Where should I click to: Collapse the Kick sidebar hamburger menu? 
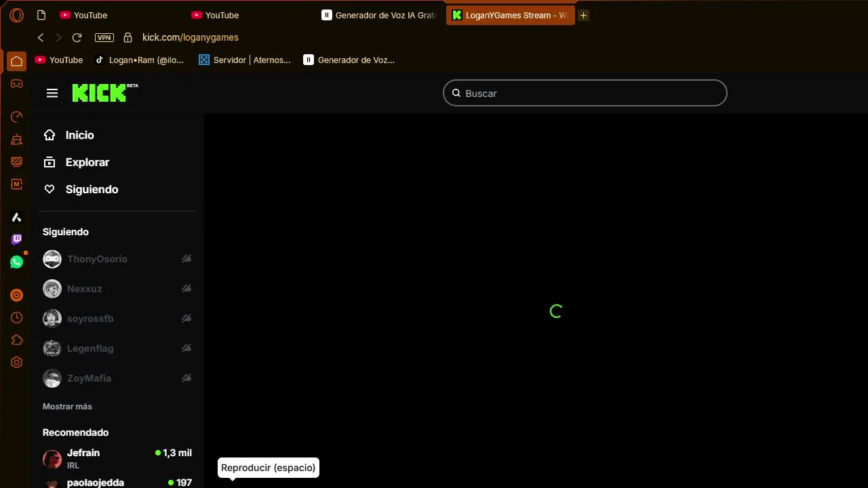(52, 94)
